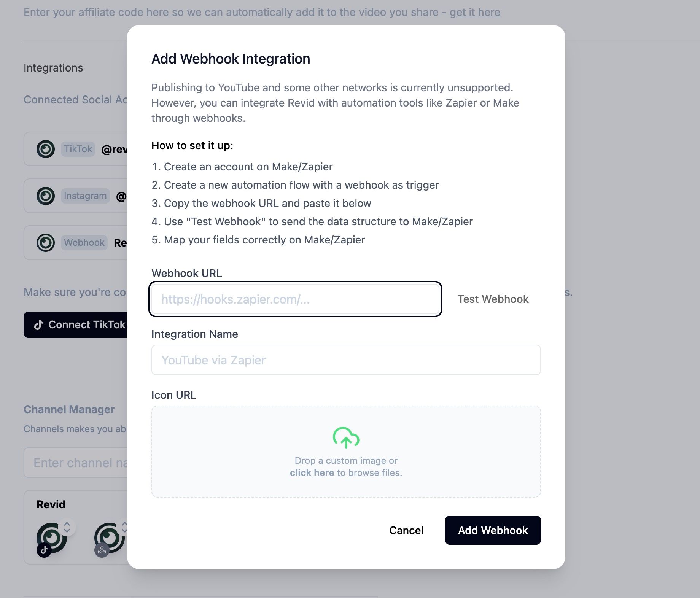Click the Instagram account avatar icon
The height and width of the screenshot is (598, 700).
click(x=46, y=196)
